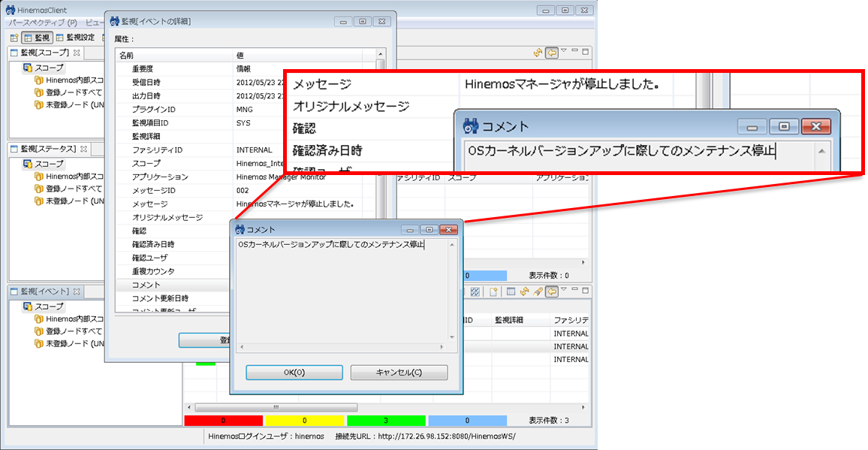Open the view menu triangle in event view

(x=564, y=289)
